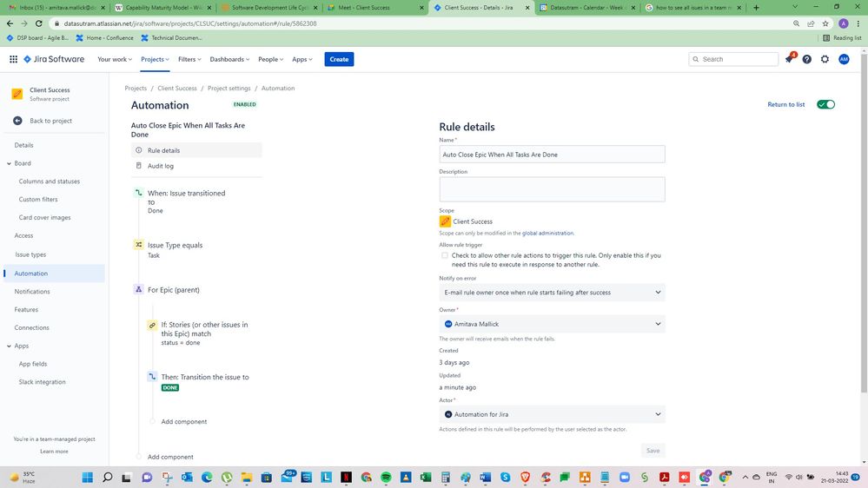Click the Client Success breadcrumb
868x488 pixels.
176,88
